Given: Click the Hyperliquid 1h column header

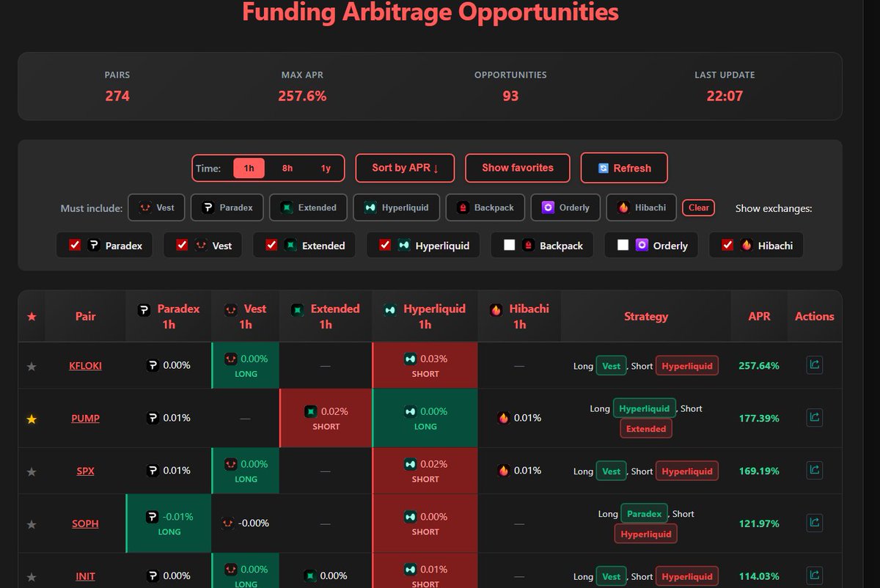Looking at the screenshot, I should coord(425,317).
